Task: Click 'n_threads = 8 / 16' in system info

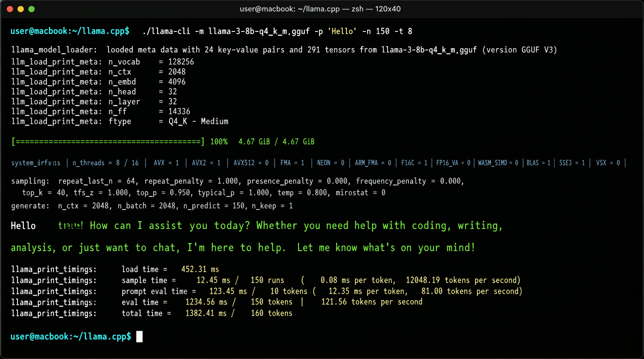Action: coord(106,163)
